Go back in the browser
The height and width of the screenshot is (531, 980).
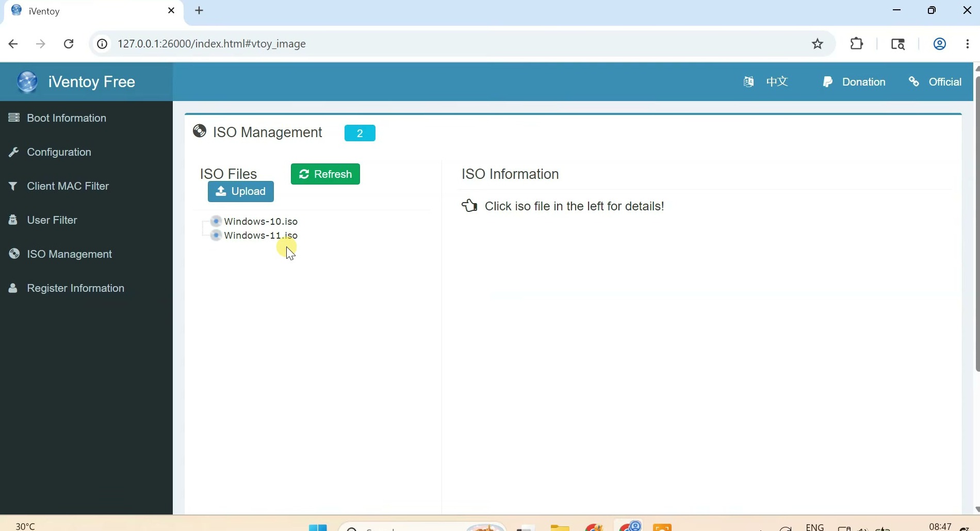(13, 44)
